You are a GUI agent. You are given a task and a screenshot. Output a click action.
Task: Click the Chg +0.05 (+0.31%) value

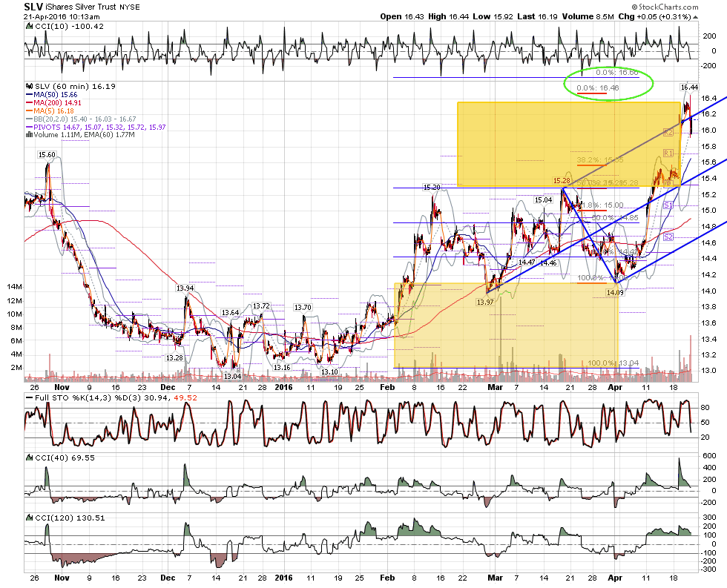[x=654, y=16]
